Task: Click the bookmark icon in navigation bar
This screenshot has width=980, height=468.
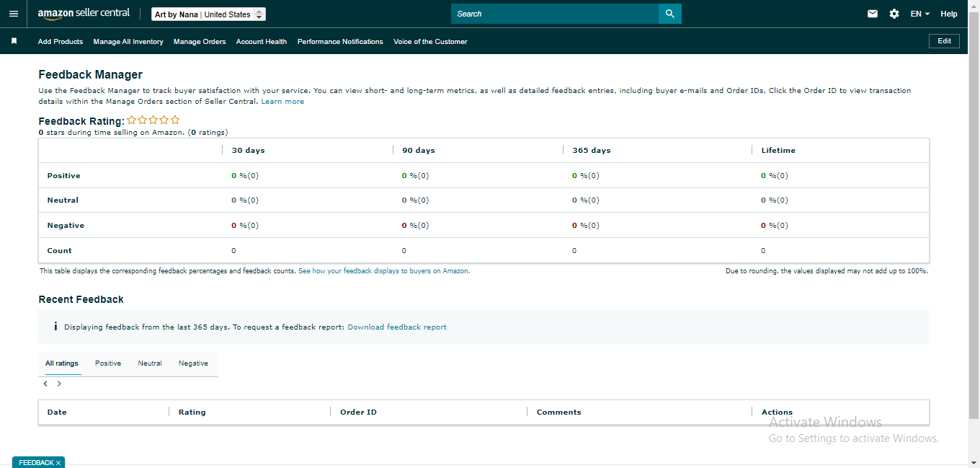Action: click(x=14, y=41)
